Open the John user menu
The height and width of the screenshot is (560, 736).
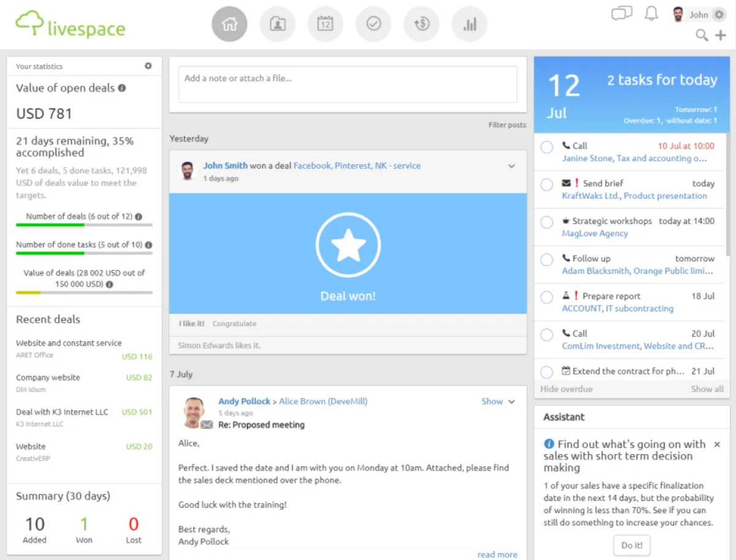[x=698, y=15]
